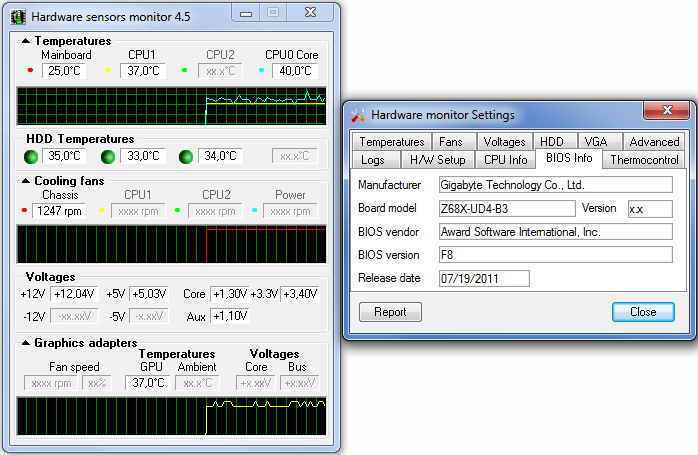
Task: Collapse the Cooling fans section
Action: pyautogui.click(x=26, y=181)
